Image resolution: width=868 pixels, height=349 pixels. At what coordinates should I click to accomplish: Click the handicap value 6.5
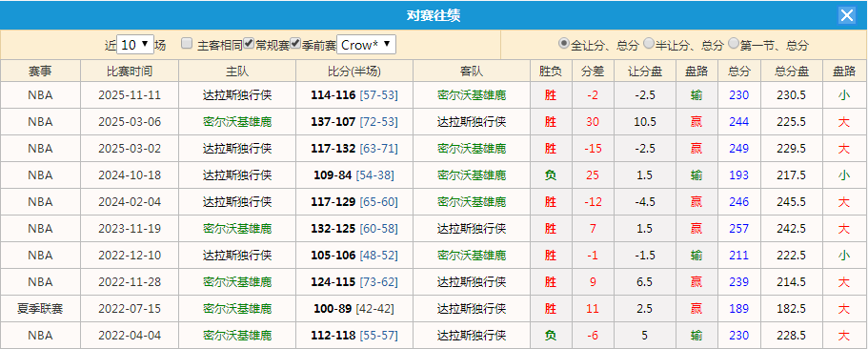coord(644,281)
